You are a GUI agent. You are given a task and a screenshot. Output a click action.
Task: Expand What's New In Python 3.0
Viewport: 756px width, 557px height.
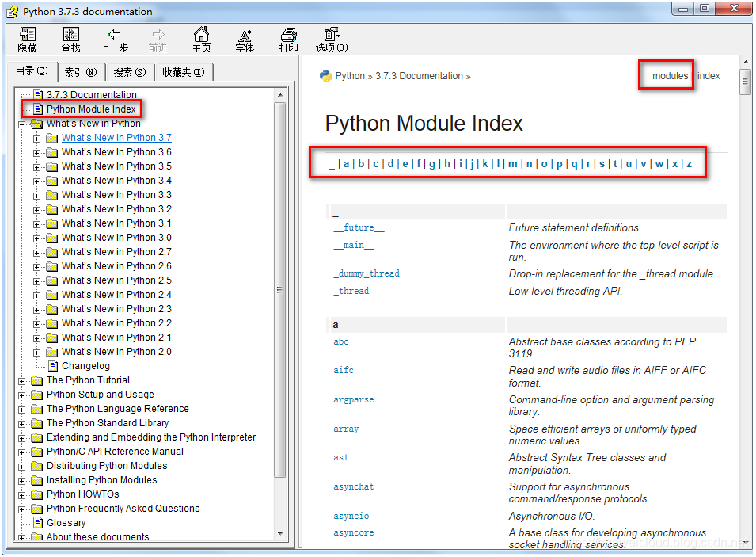click(36, 238)
